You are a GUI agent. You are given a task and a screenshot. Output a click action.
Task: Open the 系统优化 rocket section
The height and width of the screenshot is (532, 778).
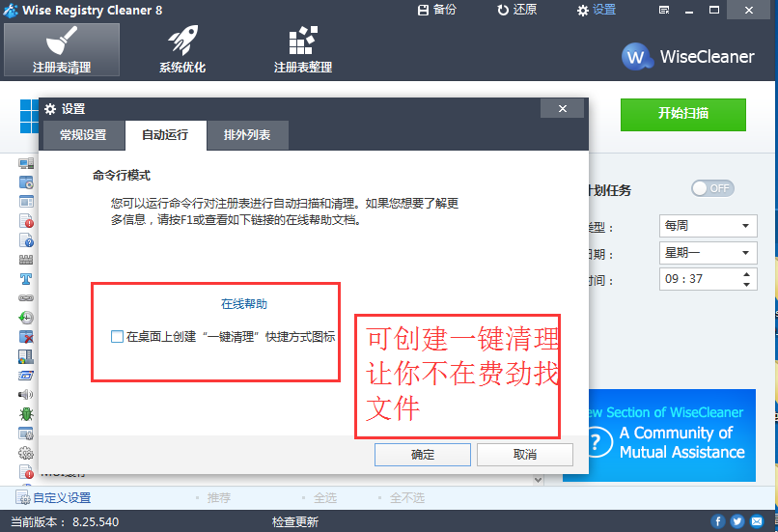pos(182,49)
